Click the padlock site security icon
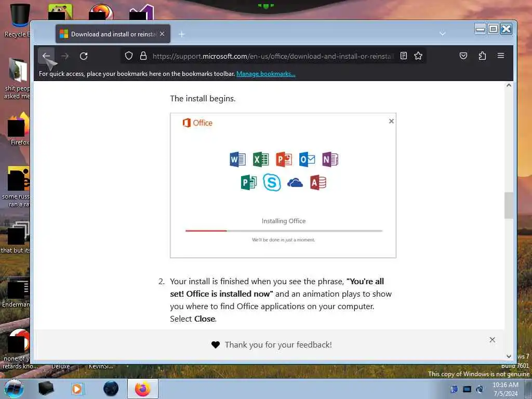Screen dimensions: 532x399 click(143, 56)
